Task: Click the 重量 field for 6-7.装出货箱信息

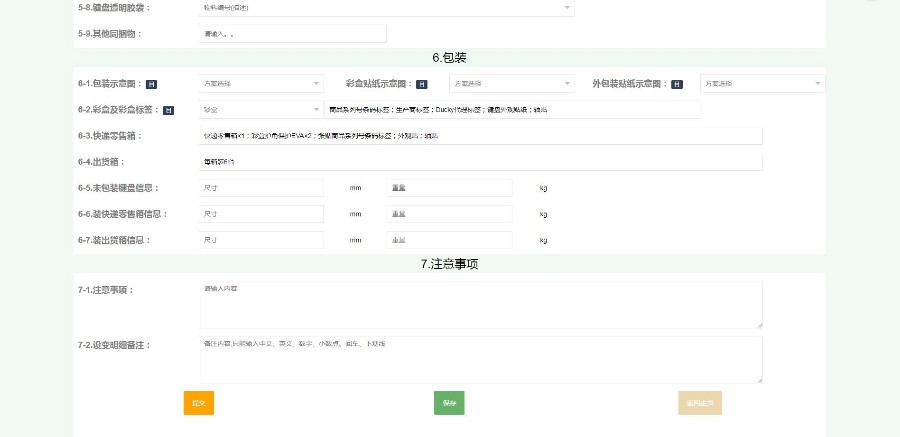Action: tap(449, 240)
